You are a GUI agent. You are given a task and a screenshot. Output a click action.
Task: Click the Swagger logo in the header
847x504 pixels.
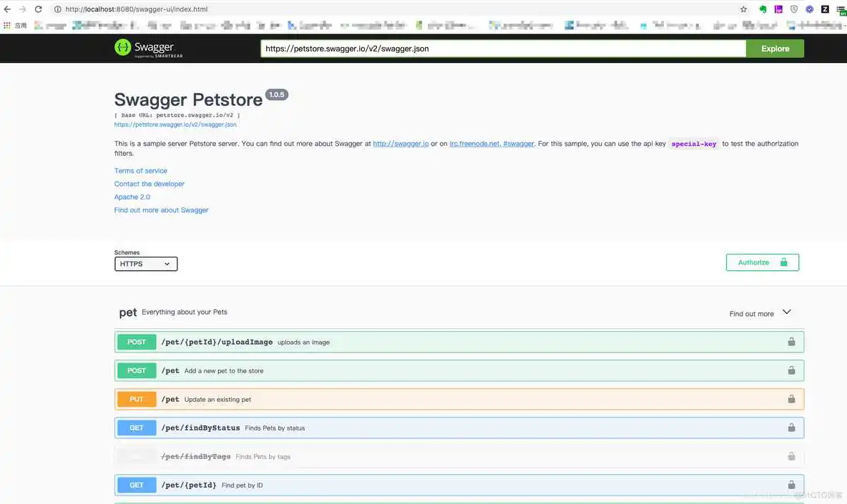(147, 48)
